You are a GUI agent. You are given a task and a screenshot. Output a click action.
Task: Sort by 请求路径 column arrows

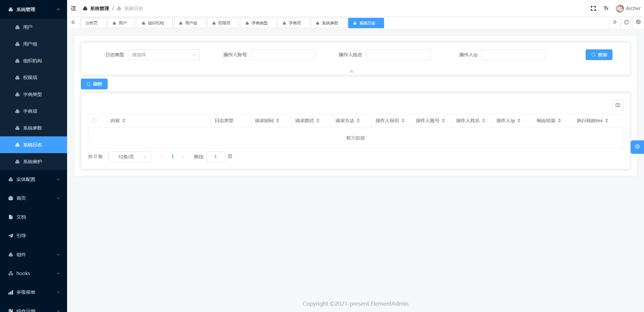point(318,121)
